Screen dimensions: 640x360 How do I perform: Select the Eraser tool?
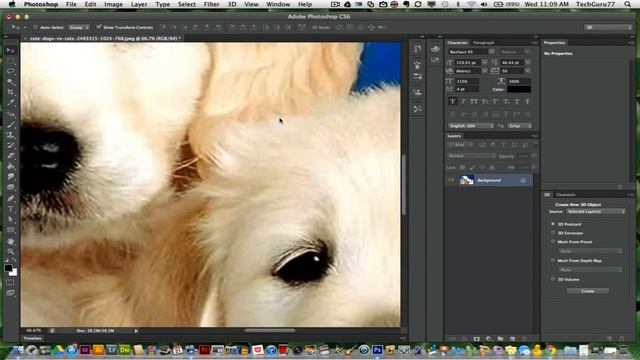click(x=11, y=156)
